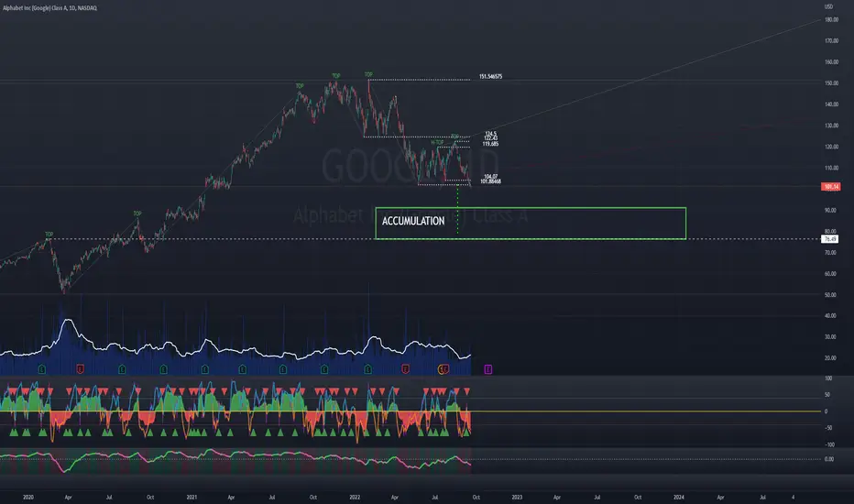Click the 2024 label on time axis
Viewport: 854px width, 504px height.
click(679, 497)
